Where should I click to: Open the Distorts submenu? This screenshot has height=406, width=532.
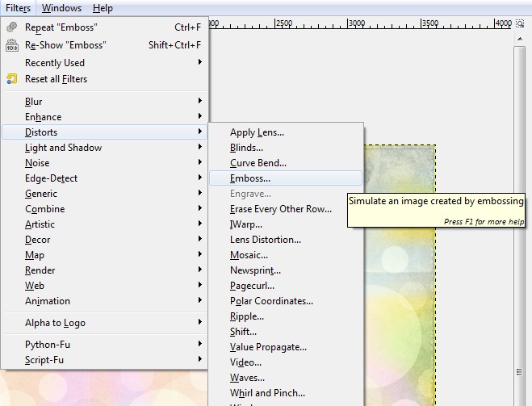(x=104, y=132)
